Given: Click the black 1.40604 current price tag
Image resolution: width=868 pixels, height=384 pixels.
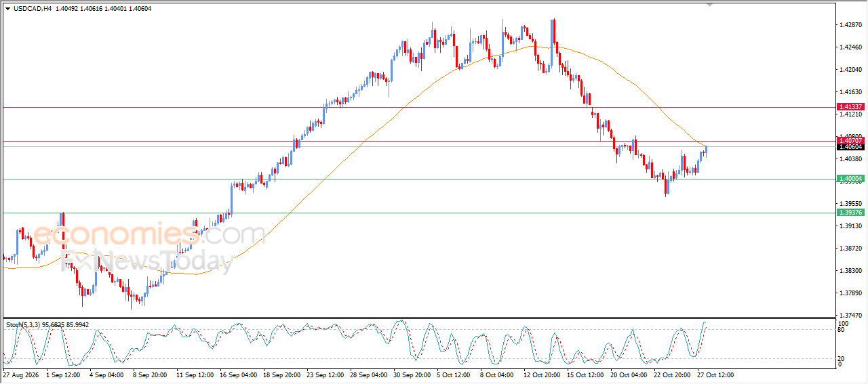Looking at the screenshot, I should pyautogui.click(x=850, y=147).
